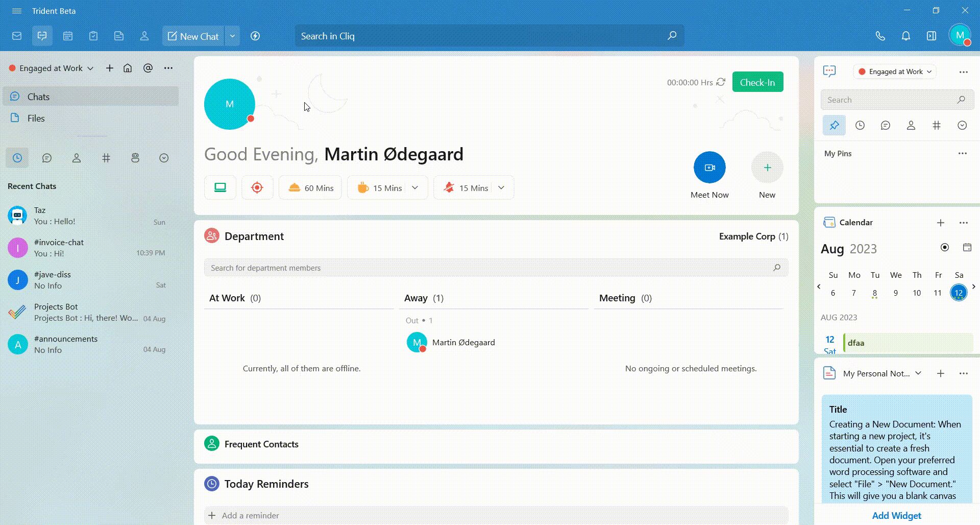The image size is (980, 525).
Task: Click the lightning quick actions icon
Action: (255, 36)
